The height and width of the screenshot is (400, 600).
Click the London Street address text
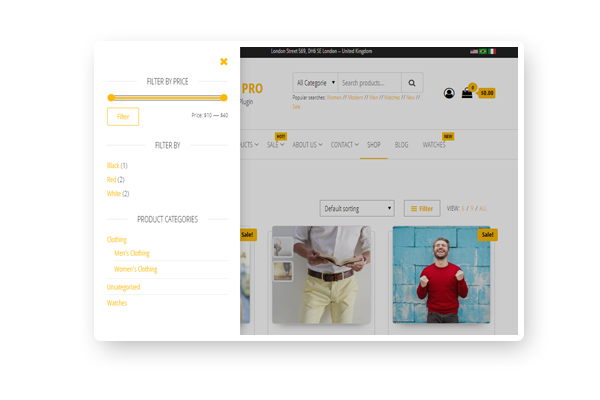coord(321,51)
